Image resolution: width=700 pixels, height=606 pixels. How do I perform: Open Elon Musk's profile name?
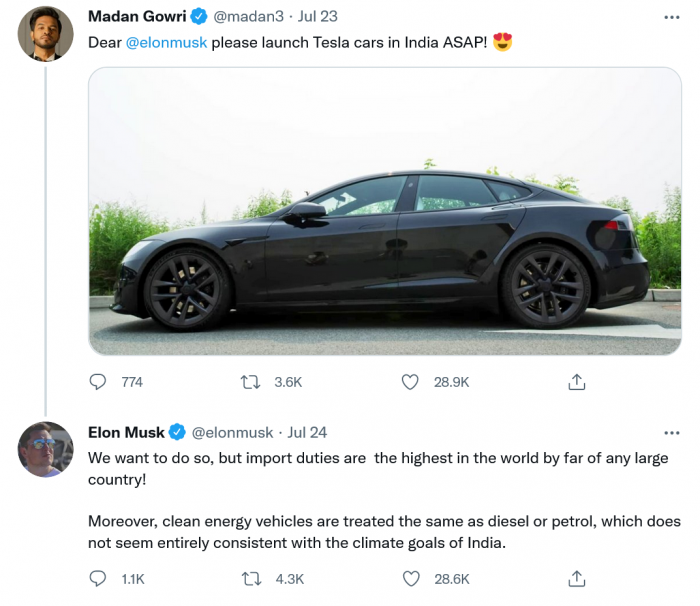click(x=126, y=432)
